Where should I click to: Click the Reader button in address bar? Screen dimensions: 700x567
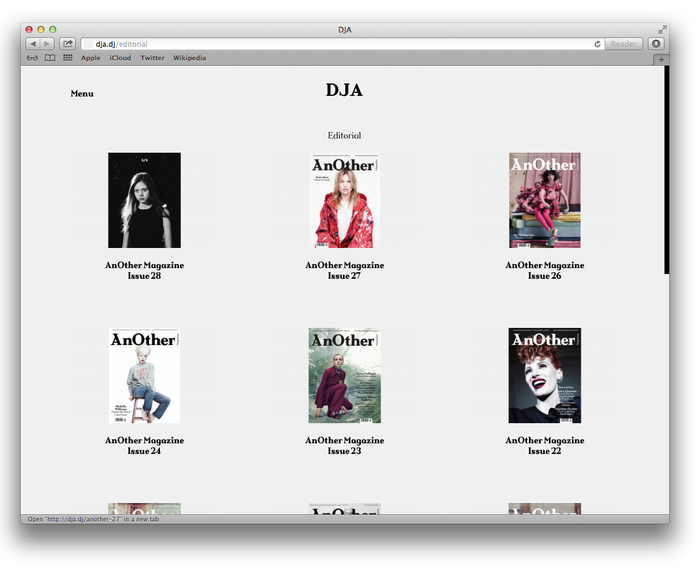[624, 44]
